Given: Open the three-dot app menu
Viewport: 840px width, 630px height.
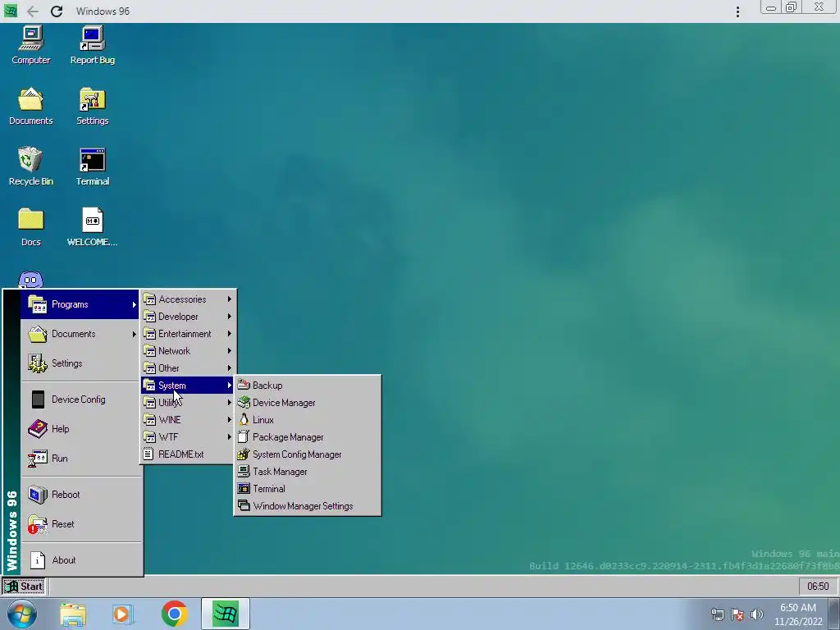Looking at the screenshot, I should coord(737,11).
